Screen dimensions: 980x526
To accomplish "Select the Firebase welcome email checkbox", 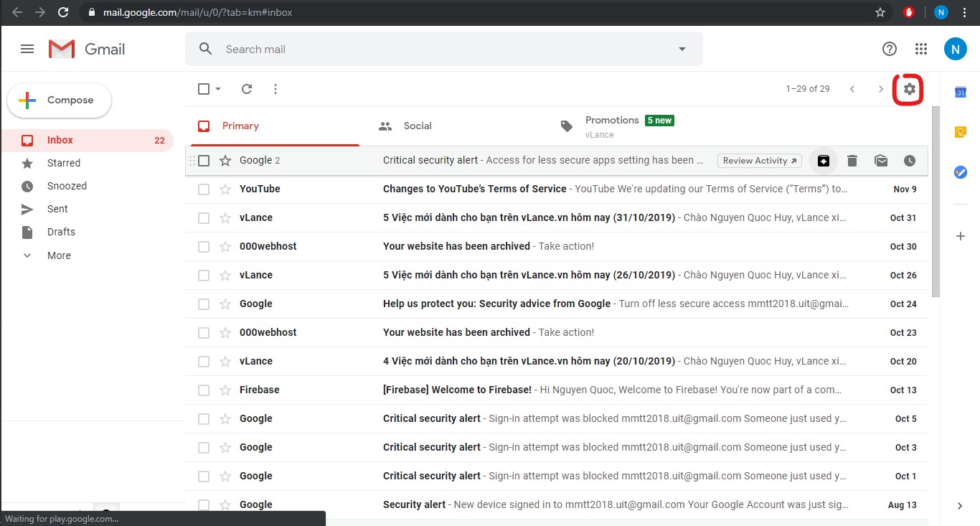I will [x=204, y=390].
